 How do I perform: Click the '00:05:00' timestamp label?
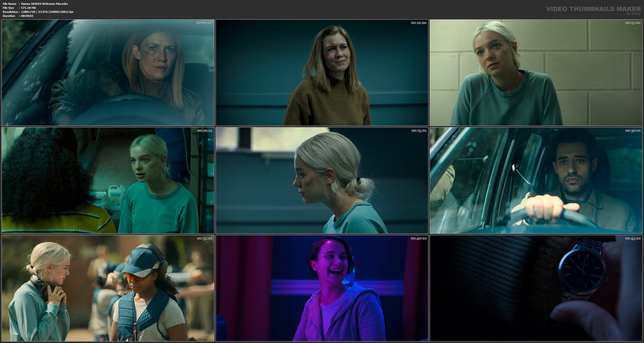(x=204, y=23)
